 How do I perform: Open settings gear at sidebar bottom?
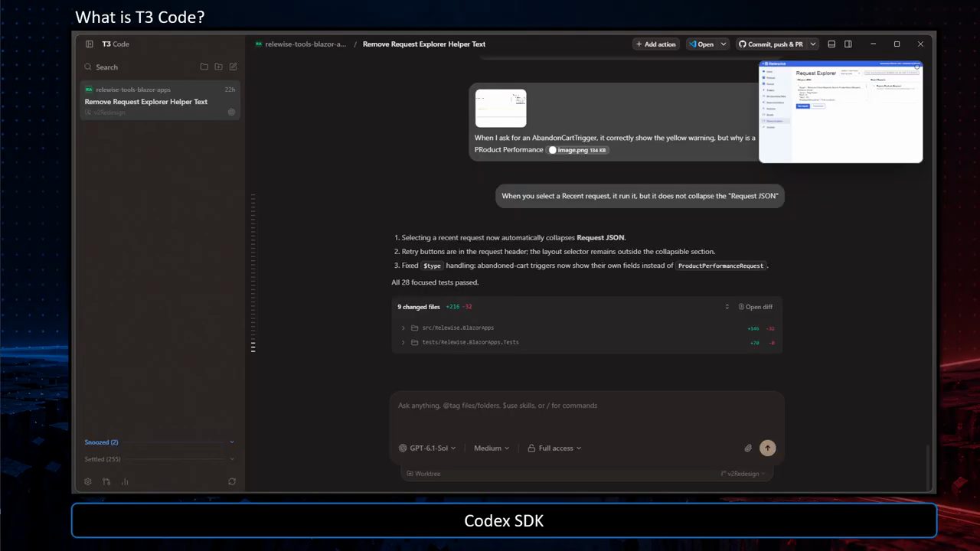pyautogui.click(x=88, y=481)
